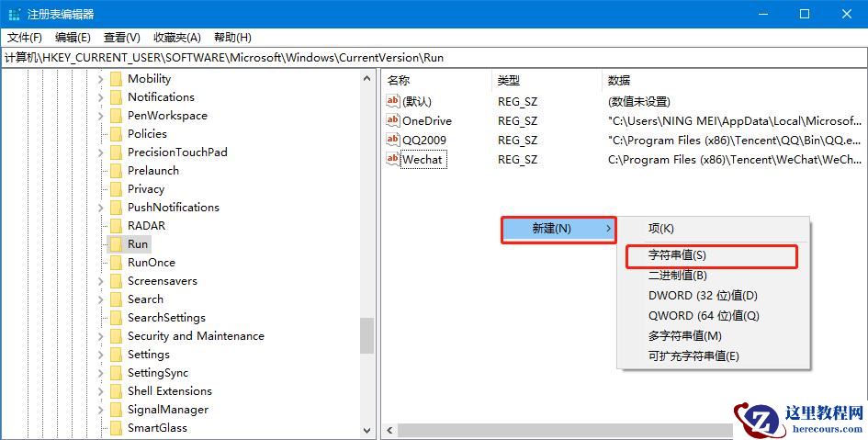The height and width of the screenshot is (440, 868).
Task: Expand the Mobility key
Action: point(101,79)
